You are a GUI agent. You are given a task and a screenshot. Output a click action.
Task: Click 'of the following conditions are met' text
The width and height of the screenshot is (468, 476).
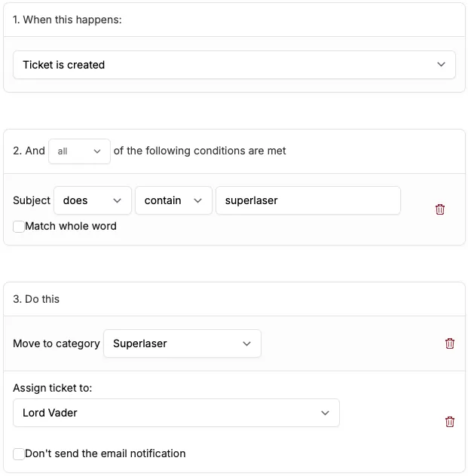(200, 151)
